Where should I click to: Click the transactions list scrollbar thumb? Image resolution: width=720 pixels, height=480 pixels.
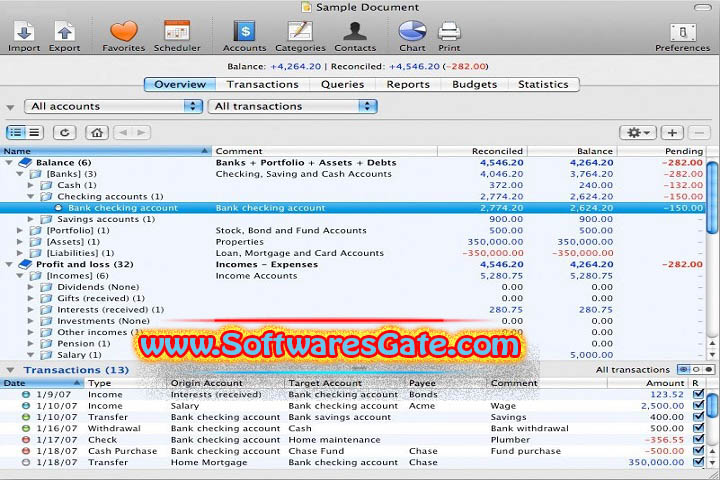713,406
